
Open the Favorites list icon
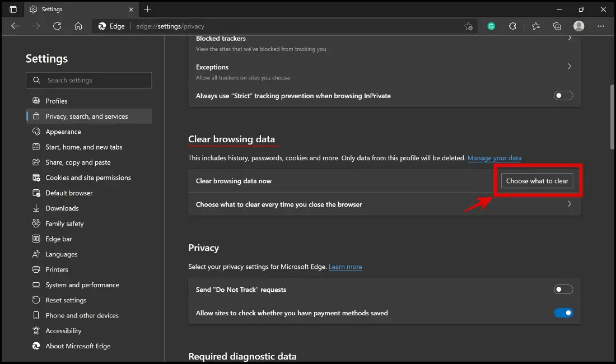pos(535,26)
